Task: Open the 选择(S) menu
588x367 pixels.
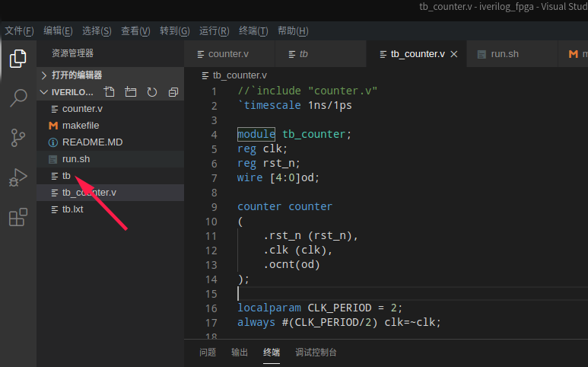Action: coord(97,30)
